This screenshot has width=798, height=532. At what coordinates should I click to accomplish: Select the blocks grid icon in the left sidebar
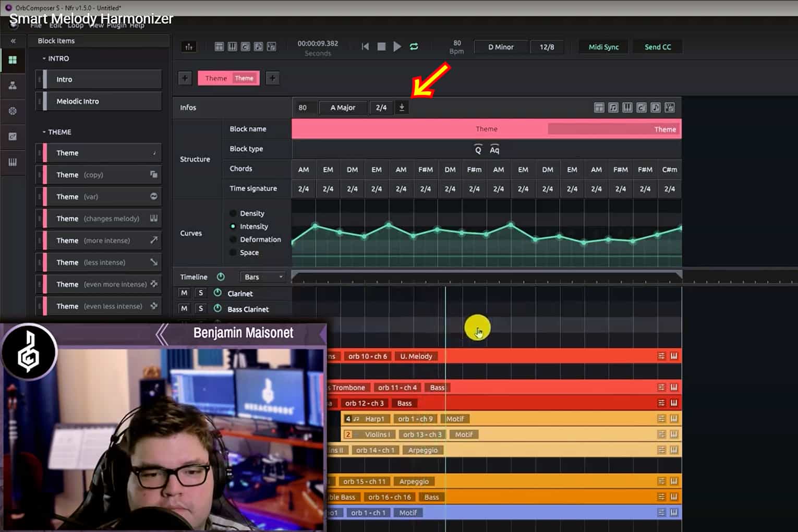pyautogui.click(x=13, y=60)
